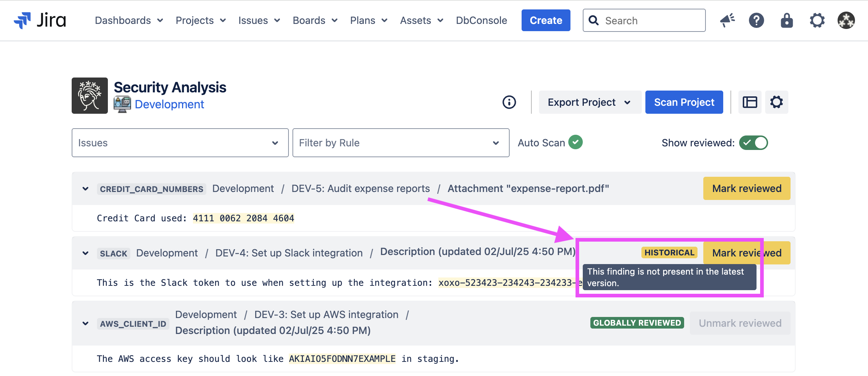This screenshot has width=868, height=376.
Task: Open the DbConsole menu item
Action: coord(481,20)
